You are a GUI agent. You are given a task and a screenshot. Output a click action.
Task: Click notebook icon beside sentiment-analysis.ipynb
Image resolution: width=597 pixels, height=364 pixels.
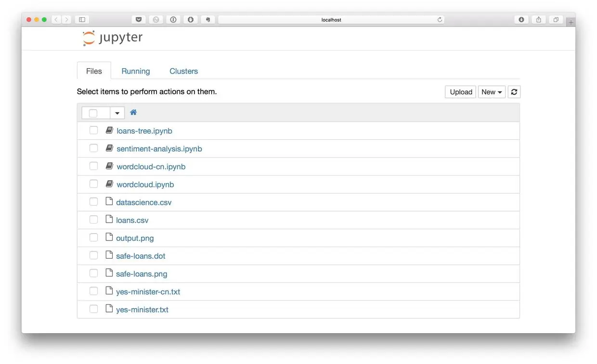click(x=109, y=148)
